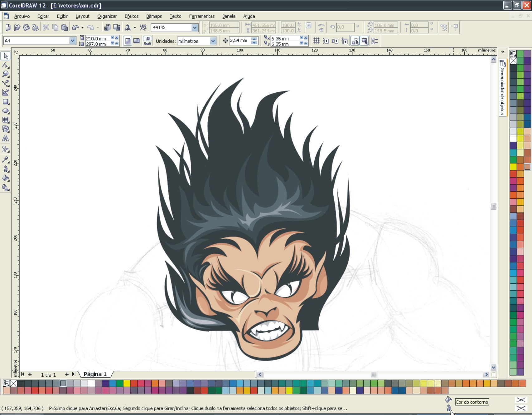Increase the 2,54 mm nudge offset
This screenshot has width=532, height=415.
254,39
